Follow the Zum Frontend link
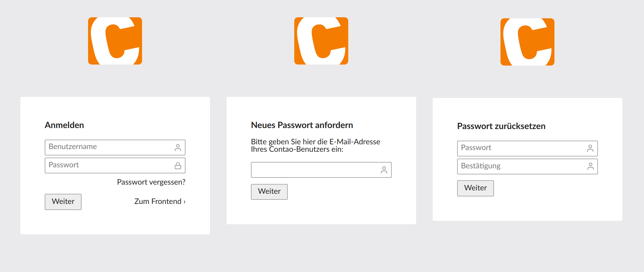This screenshot has width=644, height=272. [x=160, y=201]
